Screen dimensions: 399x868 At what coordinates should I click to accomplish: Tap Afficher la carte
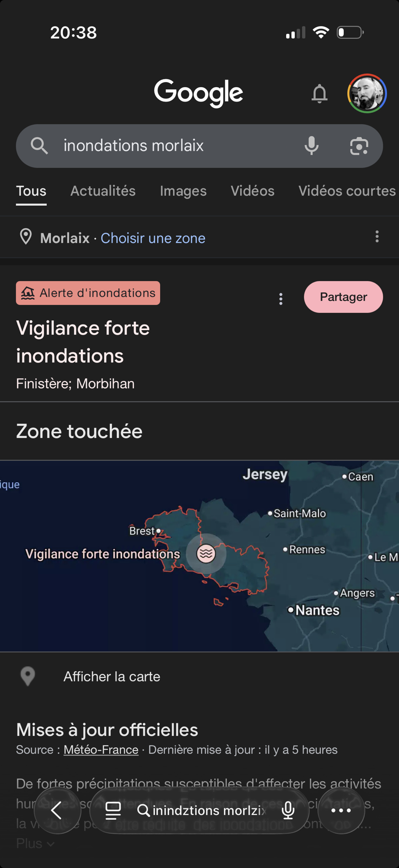click(112, 677)
